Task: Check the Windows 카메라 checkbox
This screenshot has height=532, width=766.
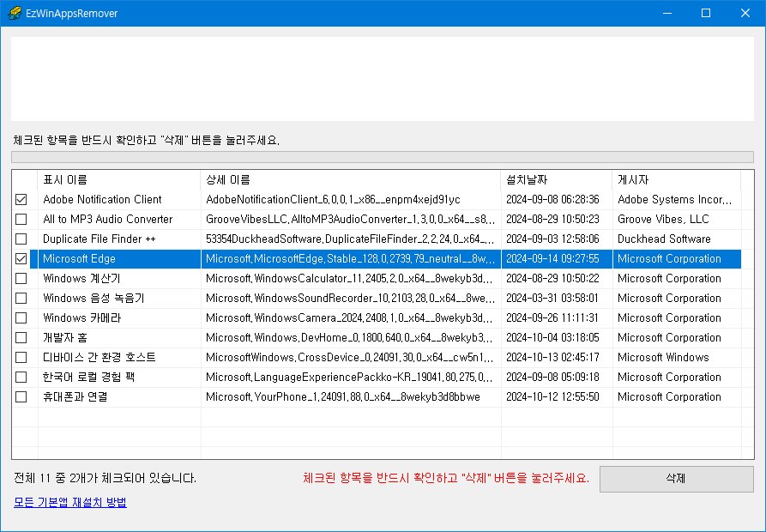Action: tap(21, 318)
